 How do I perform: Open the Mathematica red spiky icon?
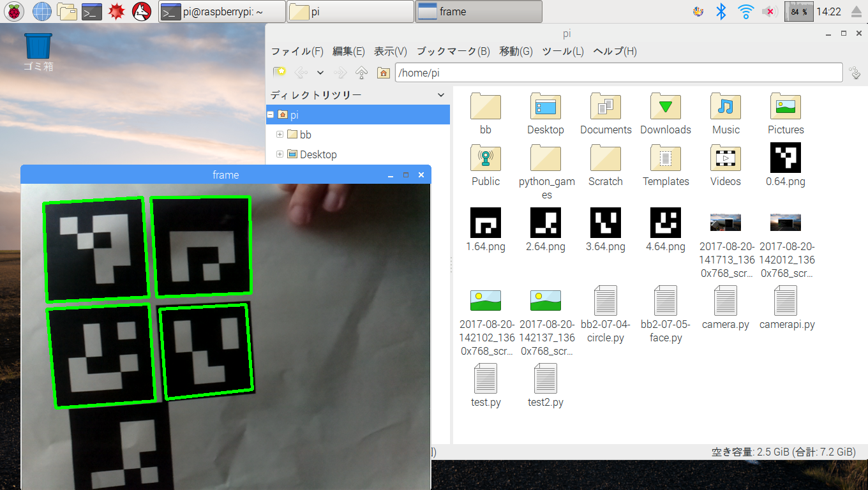(x=116, y=11)
